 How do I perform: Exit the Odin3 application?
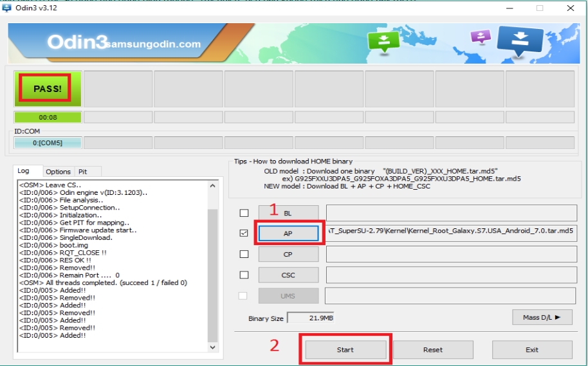(532, 350)
